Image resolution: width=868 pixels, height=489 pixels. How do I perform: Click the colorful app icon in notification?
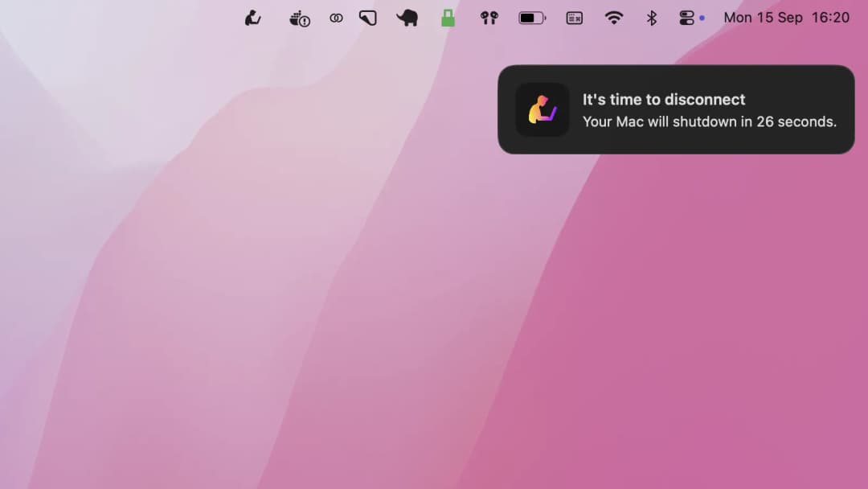(542, 109)
